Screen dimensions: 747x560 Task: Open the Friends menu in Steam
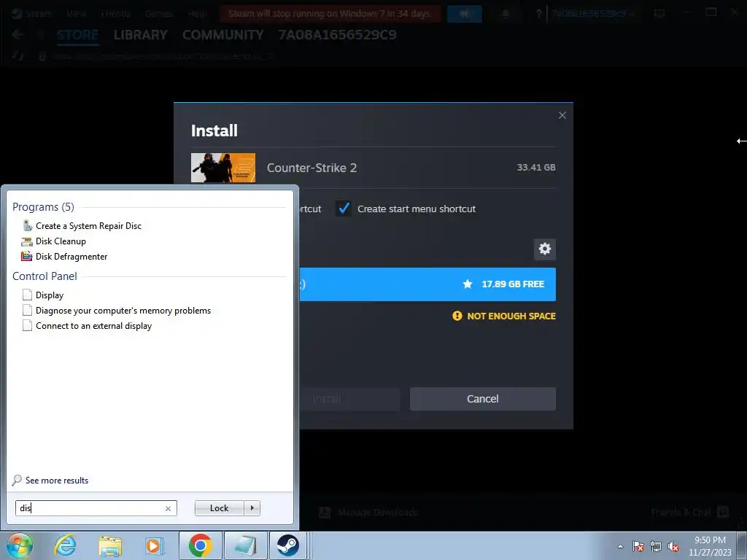click(x=115, y=13)
